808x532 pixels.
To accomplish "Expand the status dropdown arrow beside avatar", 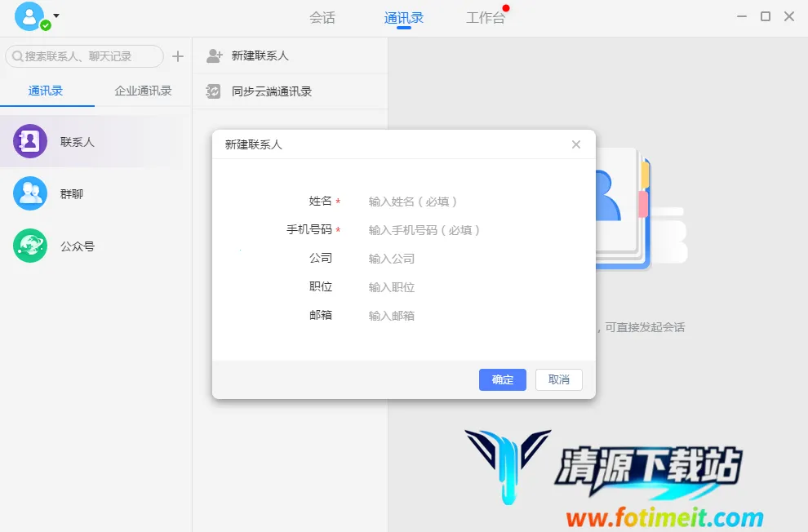I will 56,16.
